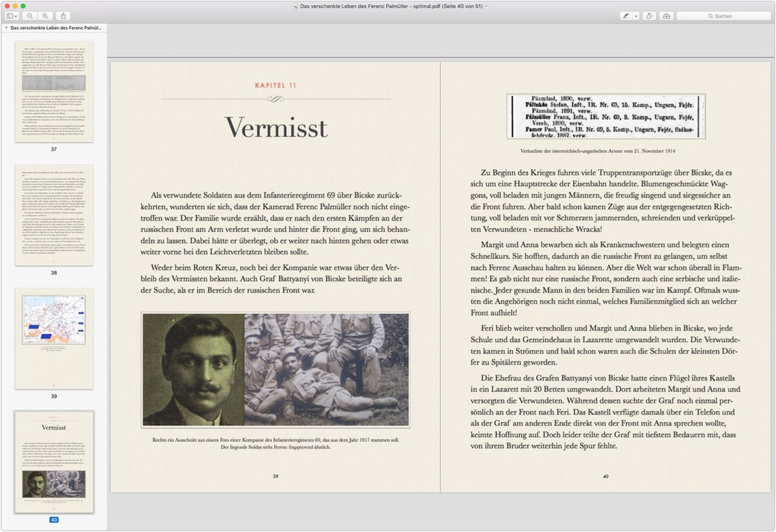This screenshot has height=532, width=776.
Task: Click the paragraph starting 'Margit und Anna bewarben'
Action: pyautogui.click(x=606, y=278)
